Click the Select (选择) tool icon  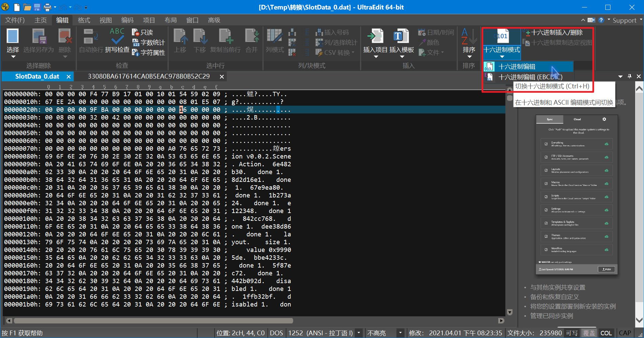[13, 37]
